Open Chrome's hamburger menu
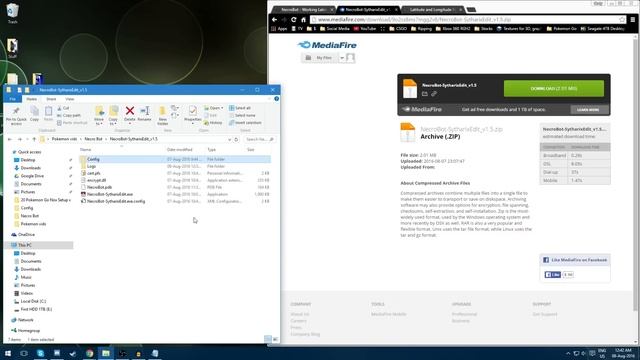 tap(633, 19)
